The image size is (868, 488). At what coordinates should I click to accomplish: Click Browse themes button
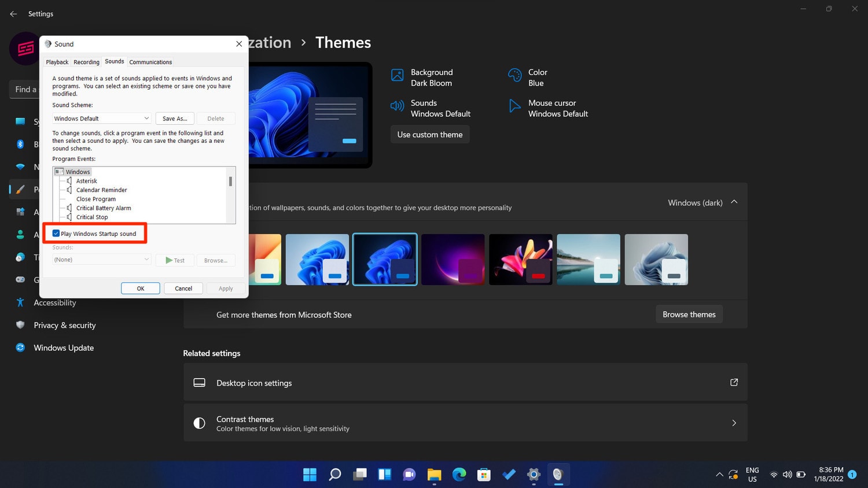tap(689, 315)
